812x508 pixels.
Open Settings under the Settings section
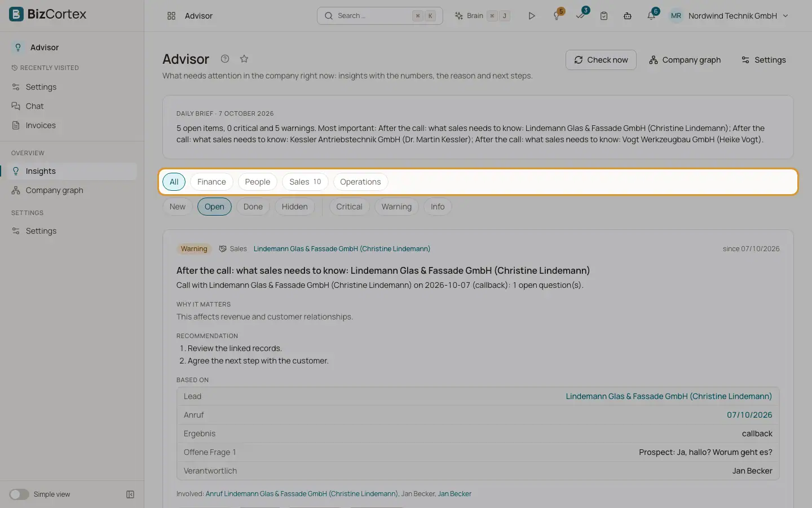click(x=72, y=231)
